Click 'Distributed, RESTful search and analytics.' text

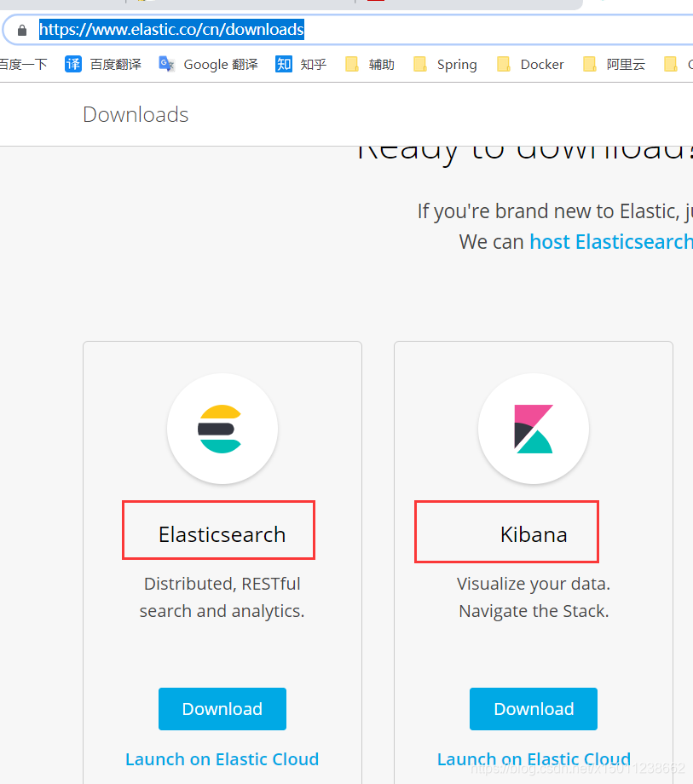(x=222, y=597)
